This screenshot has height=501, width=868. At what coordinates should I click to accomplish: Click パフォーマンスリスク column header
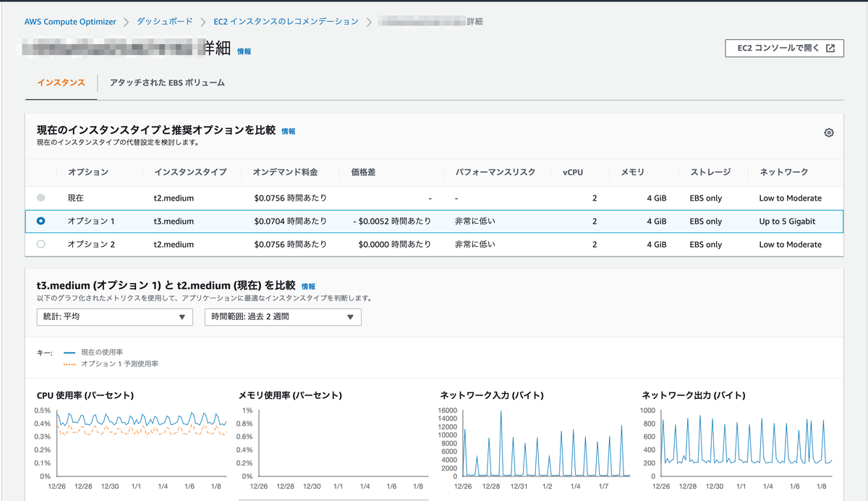[495, 172]
